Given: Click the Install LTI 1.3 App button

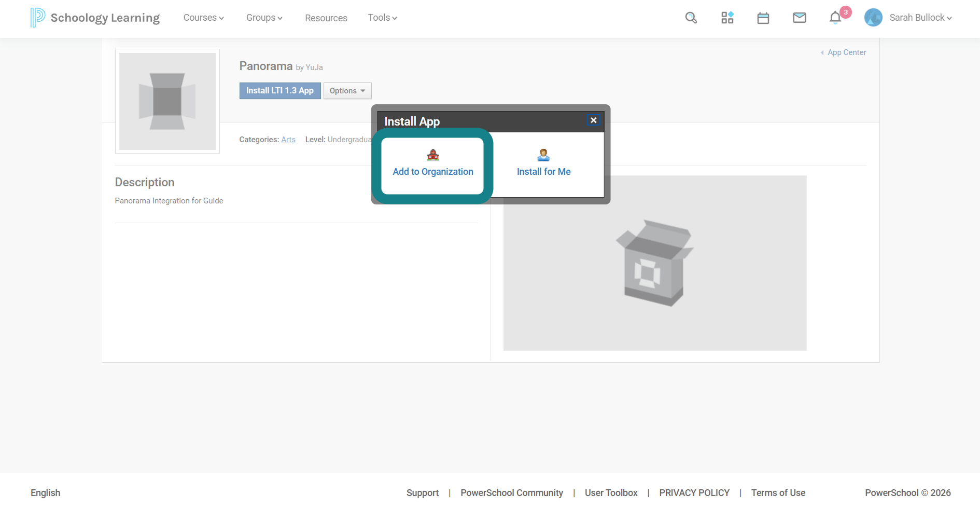Looking at the screenshot, I should click(280, 91).
